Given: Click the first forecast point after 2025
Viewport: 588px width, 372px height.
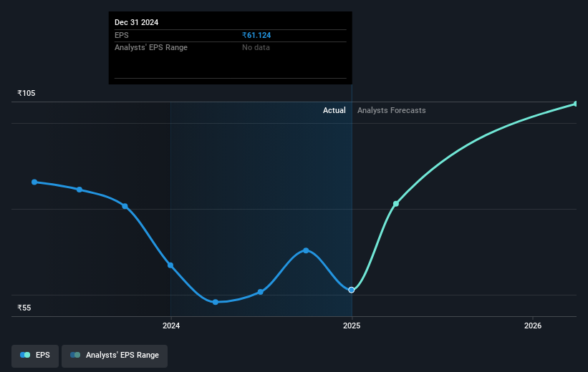Looking at the screenshot, I should tap(396, 204).
